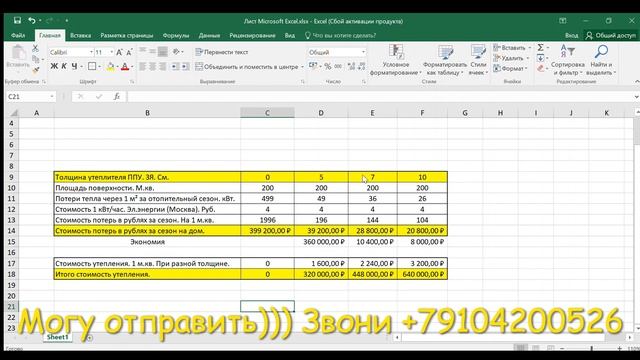Open the Общий number format dropdown

[363, 52]
